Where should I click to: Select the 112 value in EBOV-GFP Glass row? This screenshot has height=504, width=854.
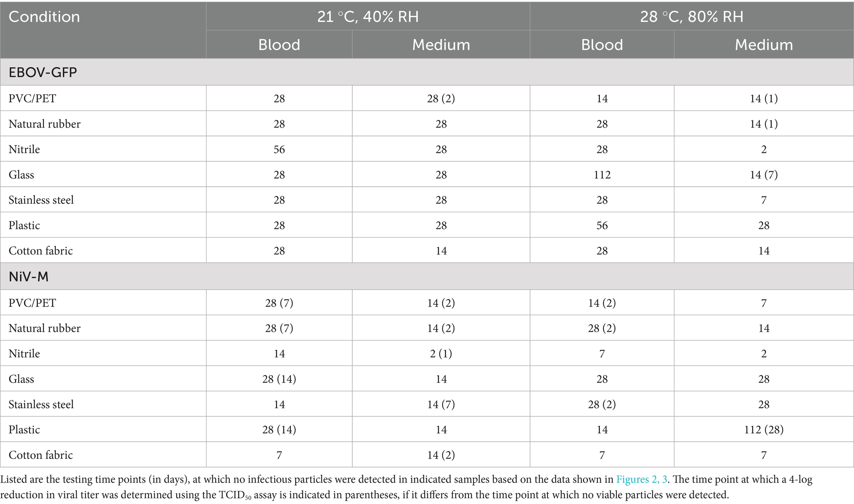(602, 175)
